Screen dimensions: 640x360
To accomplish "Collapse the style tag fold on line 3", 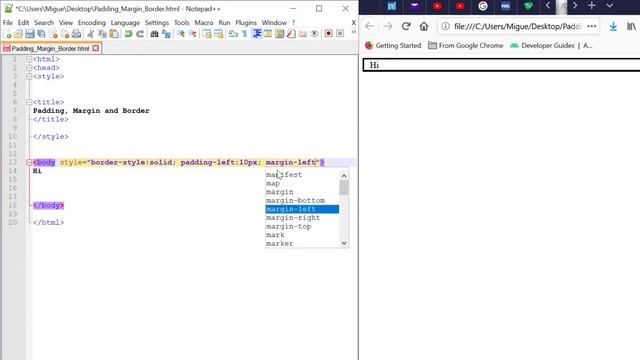I will 29,76.
